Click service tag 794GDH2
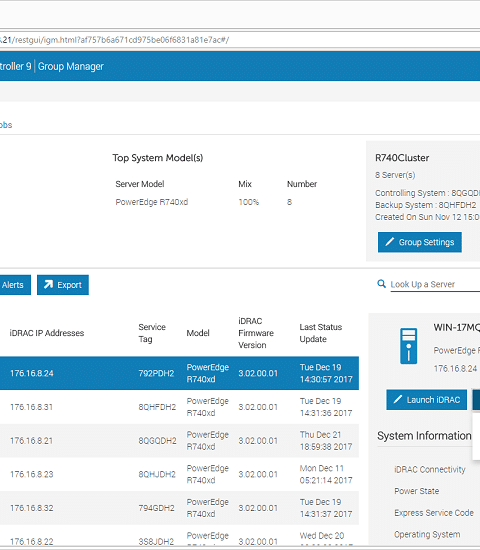Image resolution: width=480 pixels, height=550 pixels. (156, 508)
